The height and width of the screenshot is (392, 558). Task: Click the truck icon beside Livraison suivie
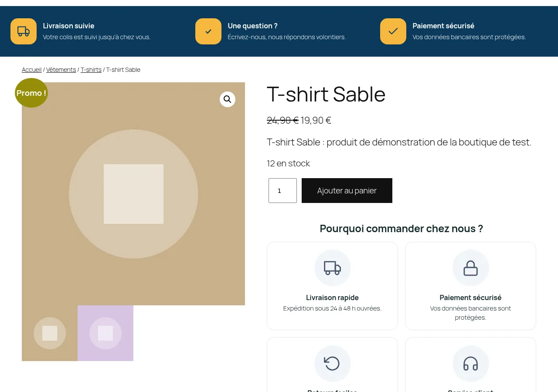coord(24,31)
